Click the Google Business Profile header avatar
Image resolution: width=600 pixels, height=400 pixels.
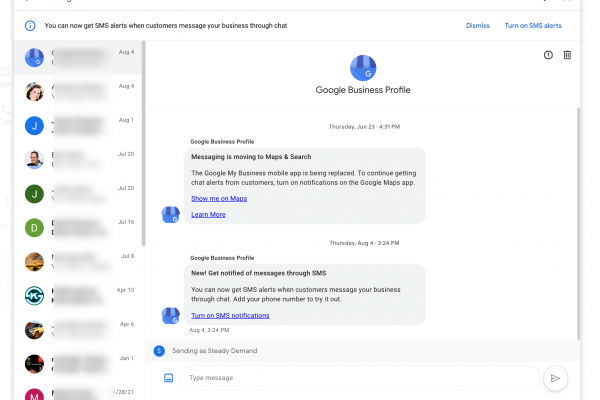[362, 68]
